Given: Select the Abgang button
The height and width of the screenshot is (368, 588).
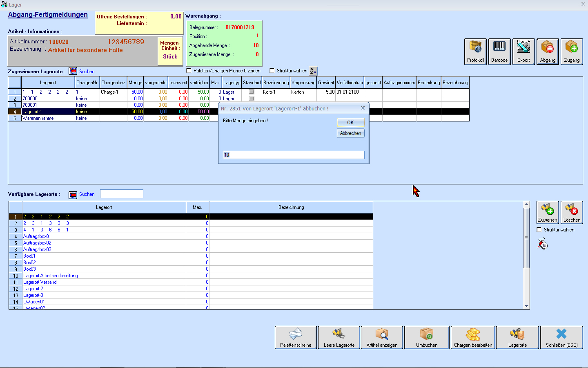Looking at the screenshot, I should click(x=548, y=52).
